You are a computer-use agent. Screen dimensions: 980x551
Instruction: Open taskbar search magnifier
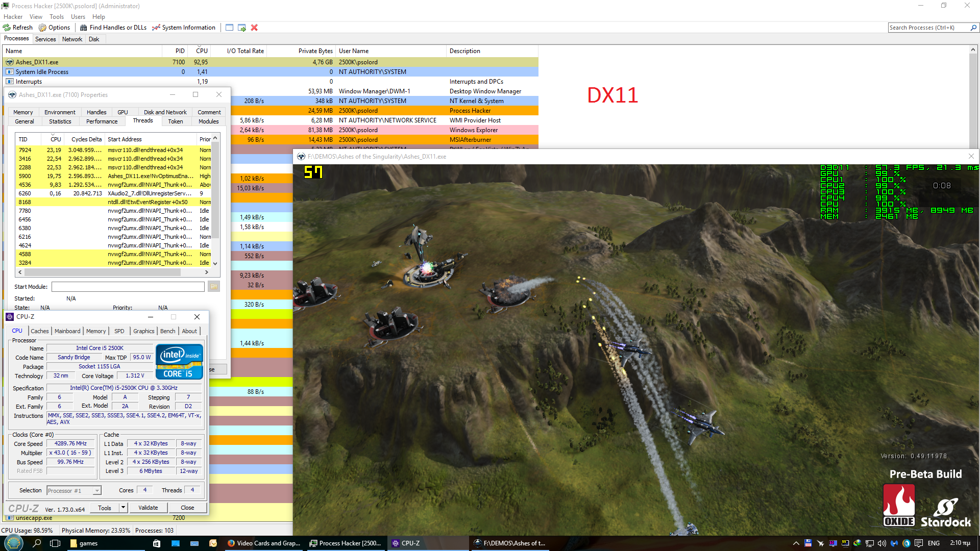pos(37,543)
